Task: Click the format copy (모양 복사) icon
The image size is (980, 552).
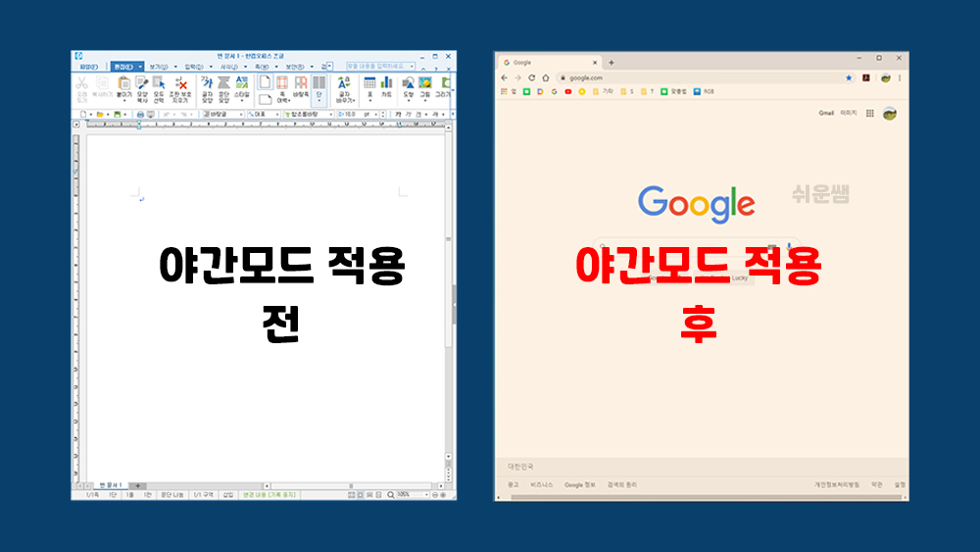Action: click(x=142, y=83)
